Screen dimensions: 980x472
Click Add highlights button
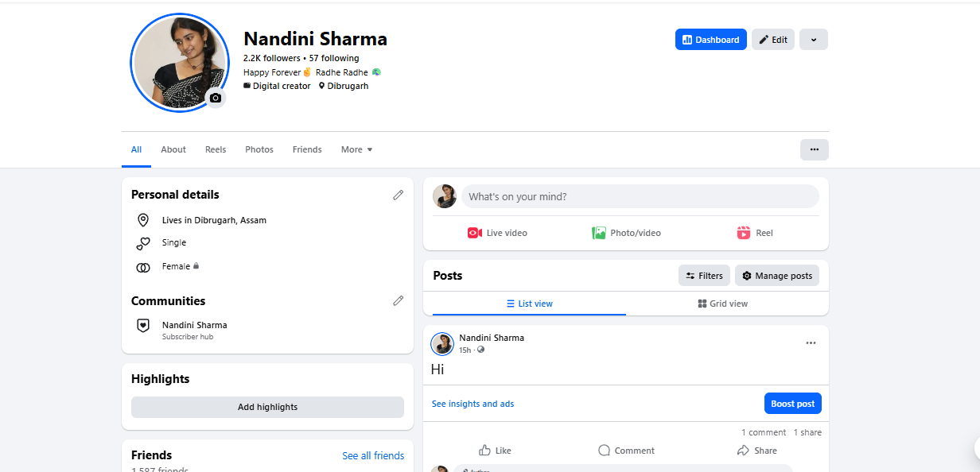267,407
